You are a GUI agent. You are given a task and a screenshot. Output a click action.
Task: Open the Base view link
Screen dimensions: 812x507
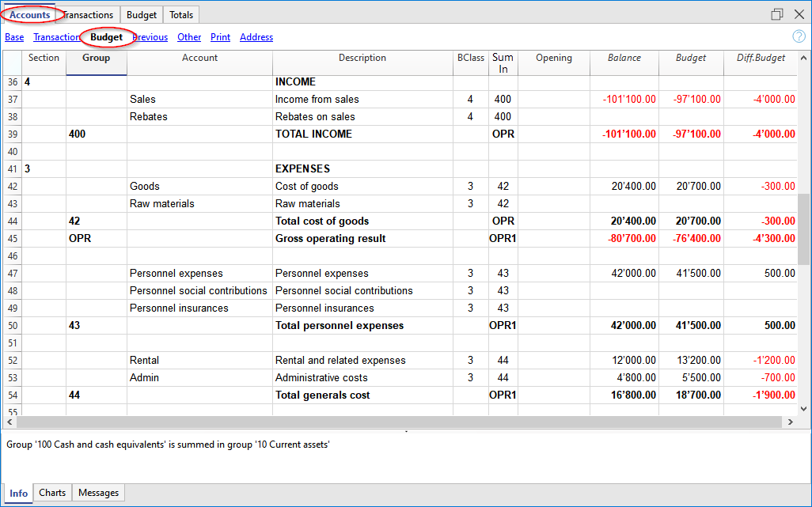[14, 36]
